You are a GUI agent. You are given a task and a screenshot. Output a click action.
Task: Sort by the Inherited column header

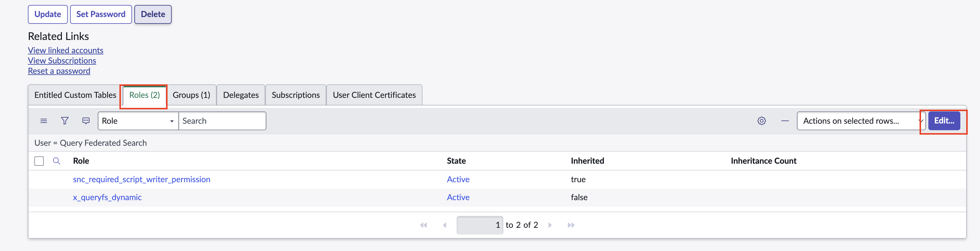click(587, 161)
